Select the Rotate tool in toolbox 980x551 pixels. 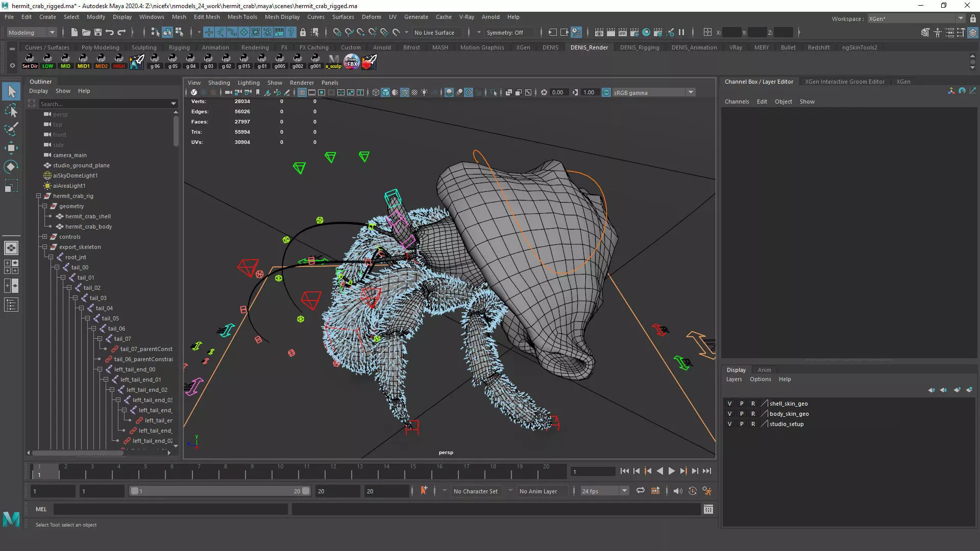point(11,167)
